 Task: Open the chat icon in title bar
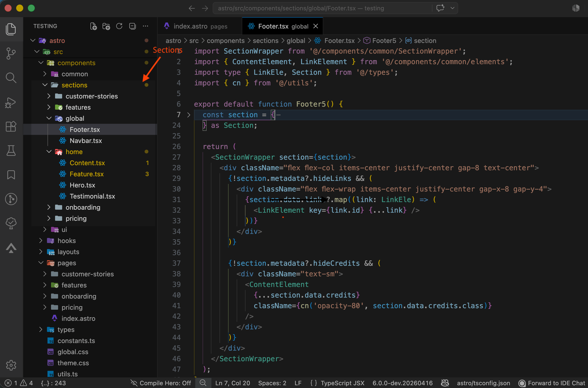point(440,8)
